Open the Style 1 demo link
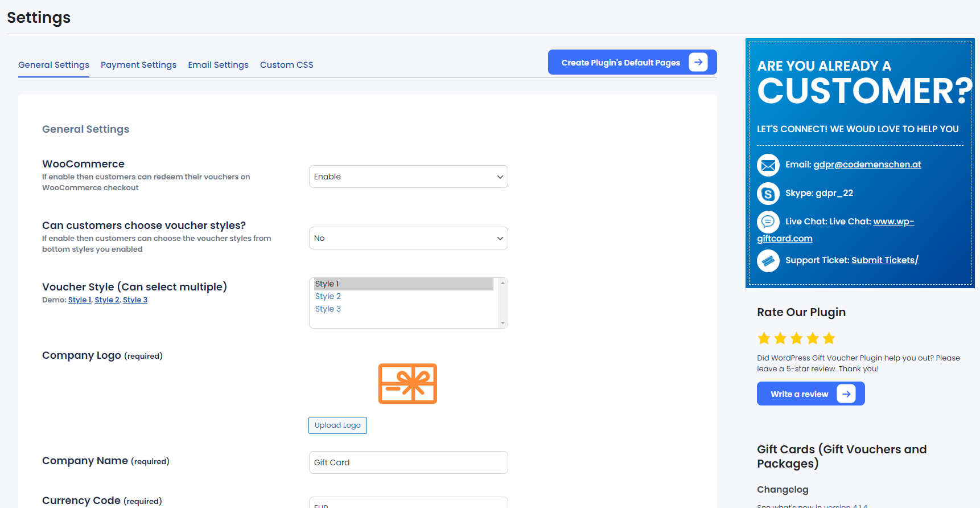This screenshot has height=508, width=980. [x=79, y=300]
